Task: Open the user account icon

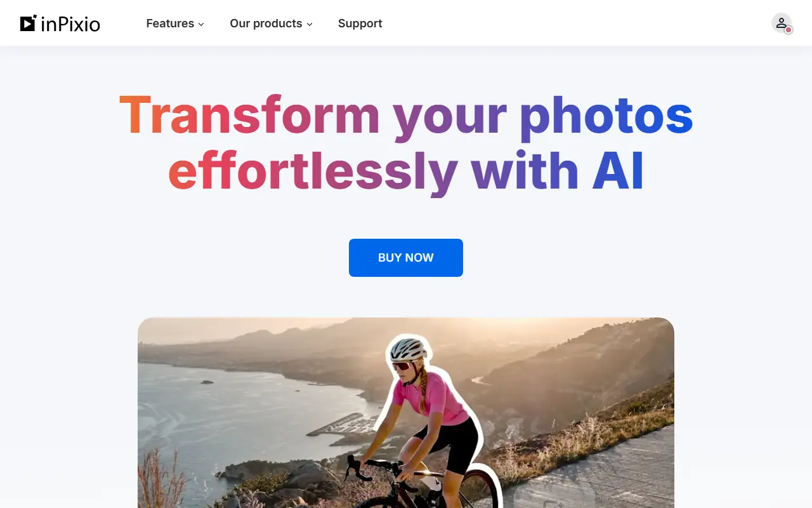Action: coord(782,23)
